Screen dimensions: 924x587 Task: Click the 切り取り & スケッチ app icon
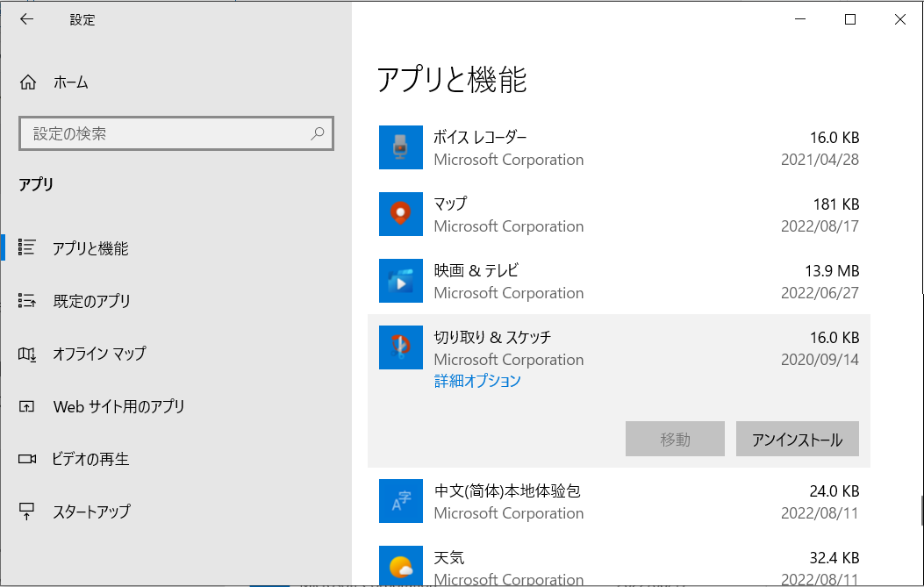(401, 347)
